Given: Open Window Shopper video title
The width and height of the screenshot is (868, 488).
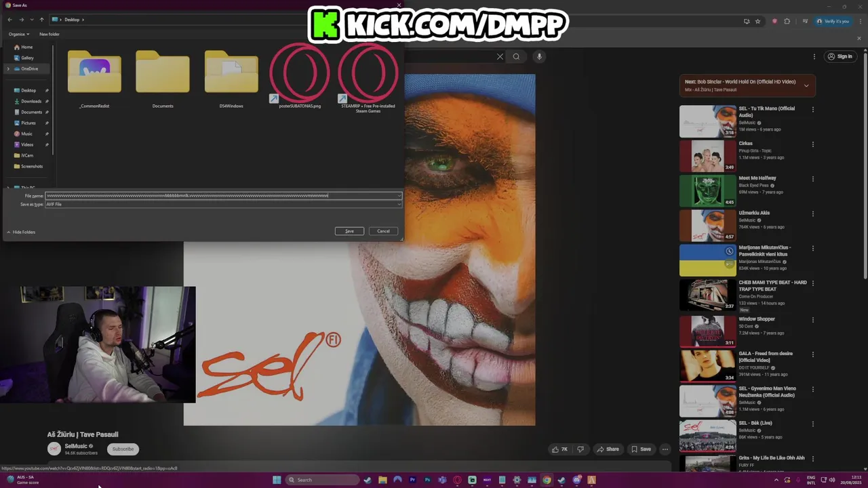Looking at the screenshot, I should [757, 319].
